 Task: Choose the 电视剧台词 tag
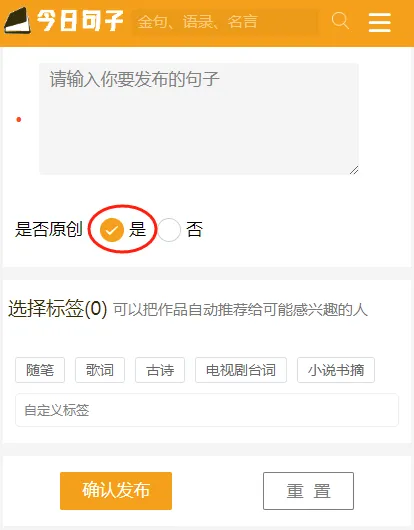(x=241, y=370)
